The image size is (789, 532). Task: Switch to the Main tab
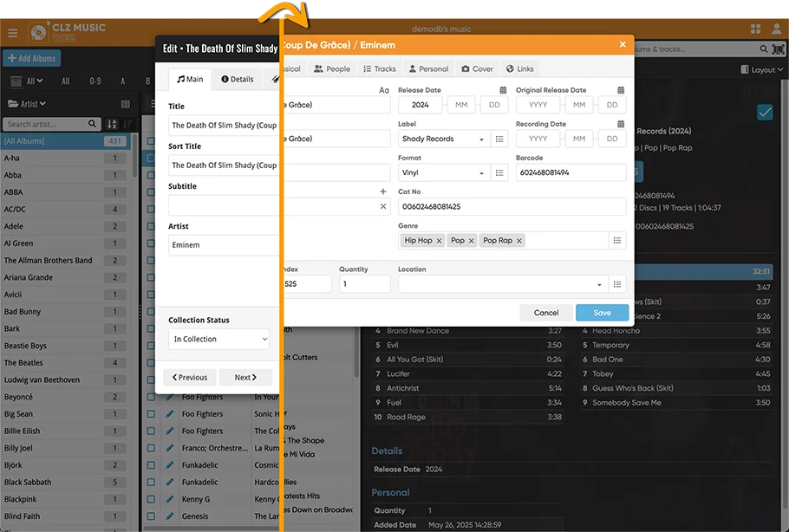tap(190, 79)
